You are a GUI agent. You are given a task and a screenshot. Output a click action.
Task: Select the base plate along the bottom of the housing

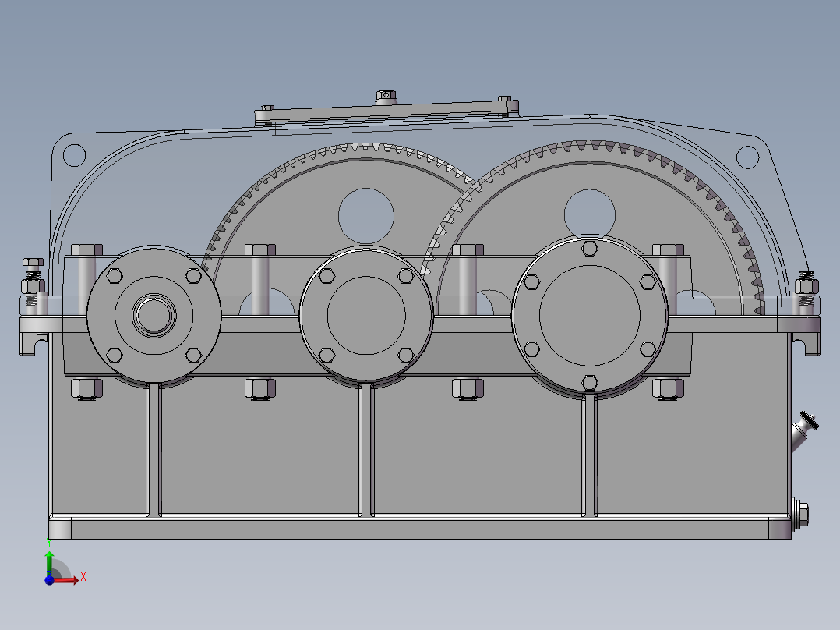click(421, 528)
